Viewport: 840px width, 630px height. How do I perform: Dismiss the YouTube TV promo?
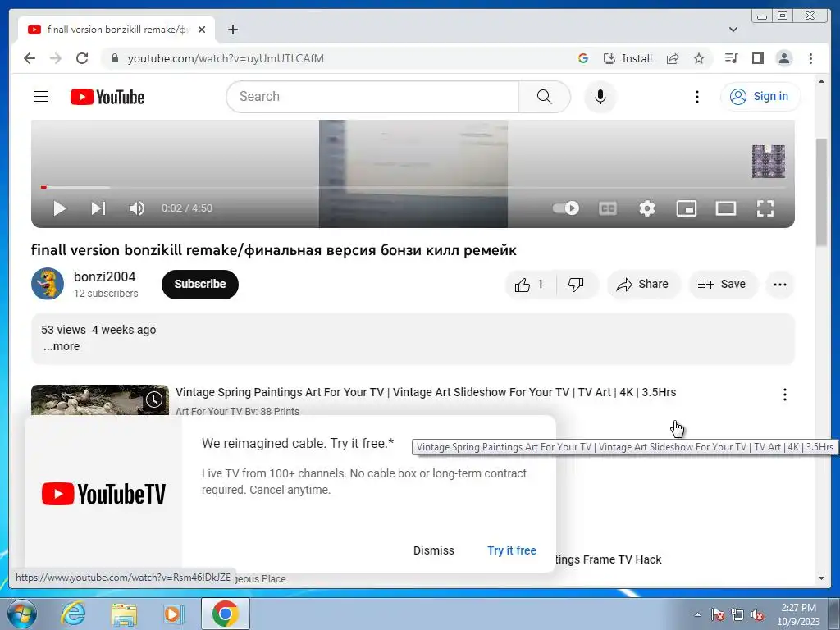(433, 550)
